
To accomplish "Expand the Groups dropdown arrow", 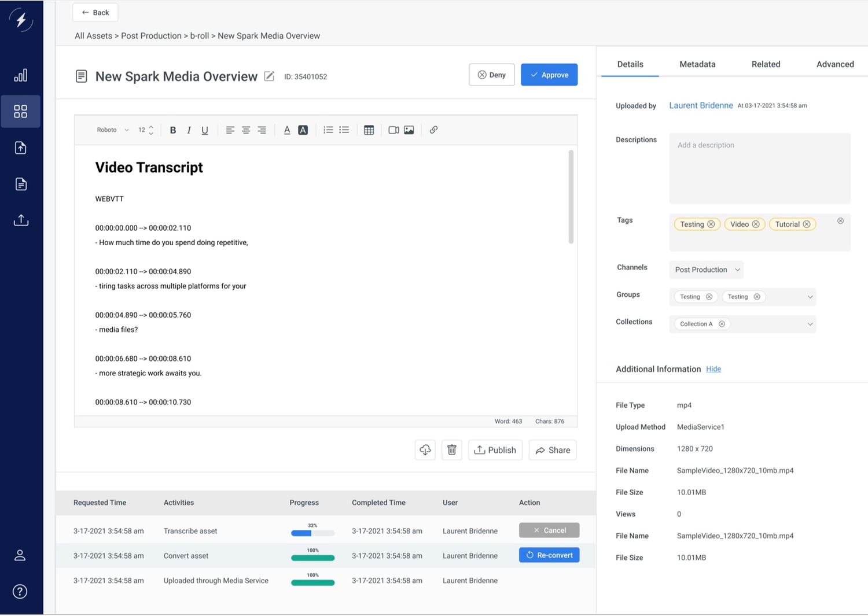I will pyautogui.click(x=810, y=297).
